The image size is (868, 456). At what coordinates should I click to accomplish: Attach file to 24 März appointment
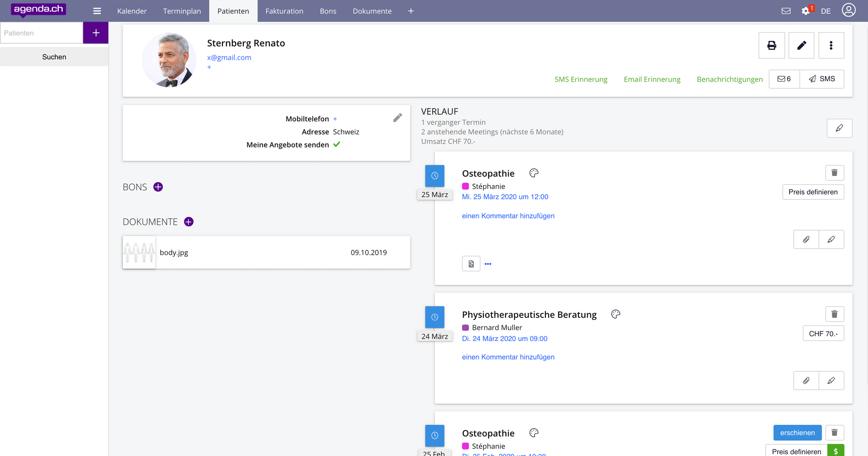pos(806,380)
